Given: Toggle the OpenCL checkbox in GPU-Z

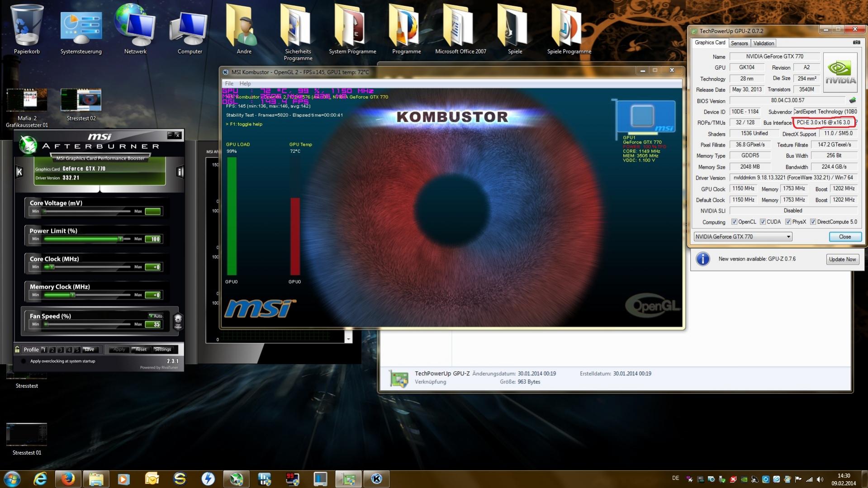Looking at the screenshot, I should pyautogui.click(x=734, y=222).
